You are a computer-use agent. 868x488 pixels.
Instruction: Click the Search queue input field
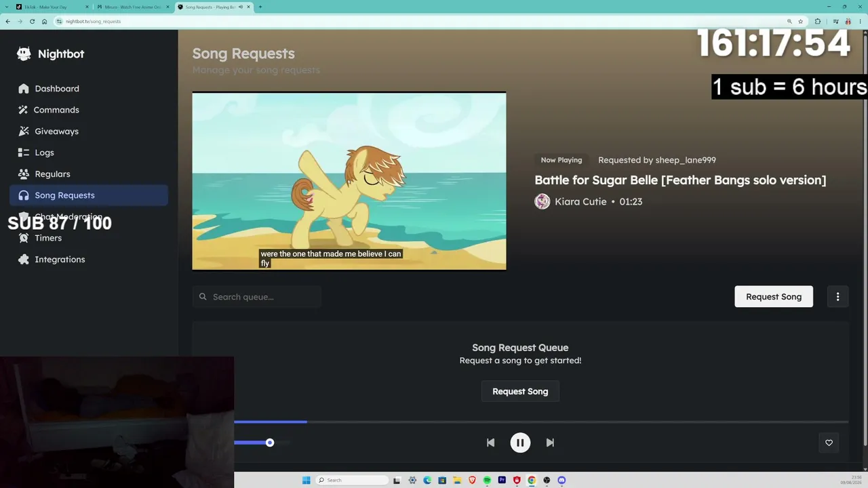(256, 297)
